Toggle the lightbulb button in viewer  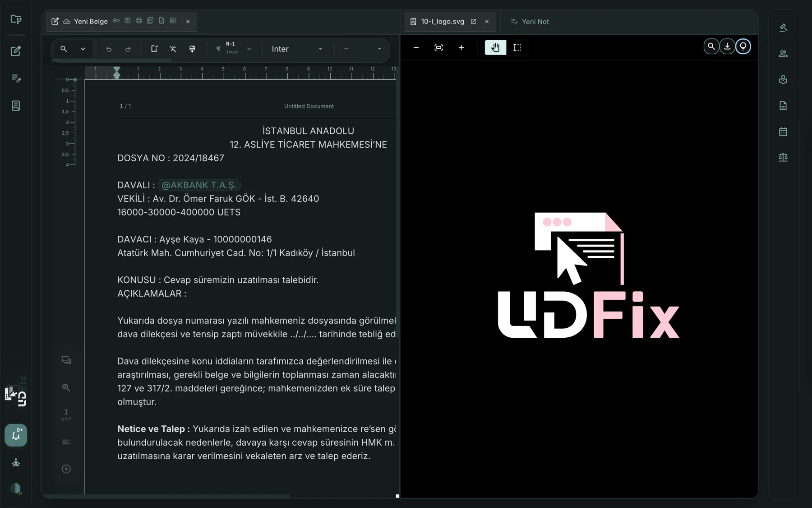[743, 47]
